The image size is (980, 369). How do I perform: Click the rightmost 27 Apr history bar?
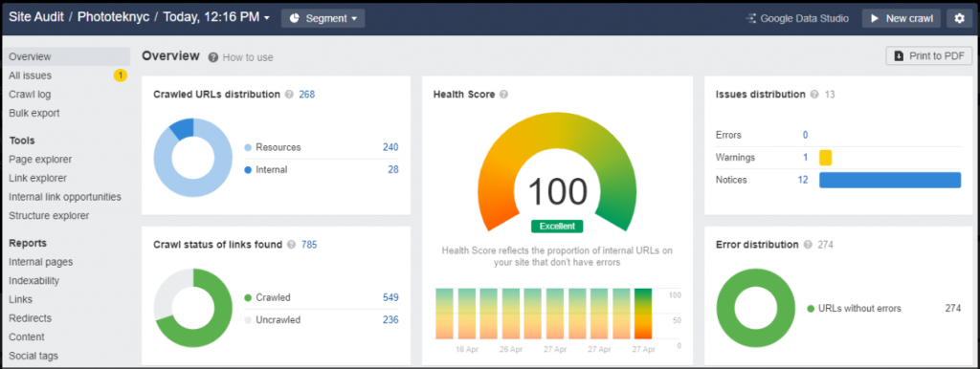643,314
